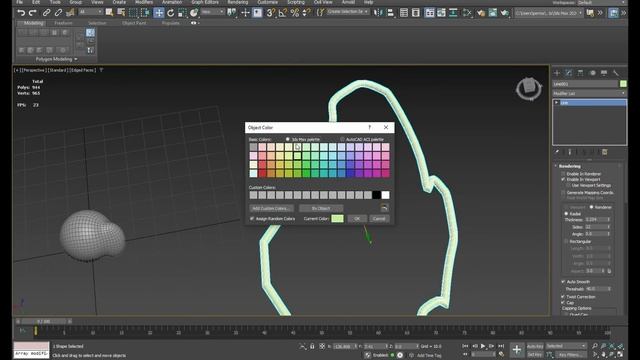Open the Modifier List dropdown
Screen dimensions: 640x360
pos(589,93)
